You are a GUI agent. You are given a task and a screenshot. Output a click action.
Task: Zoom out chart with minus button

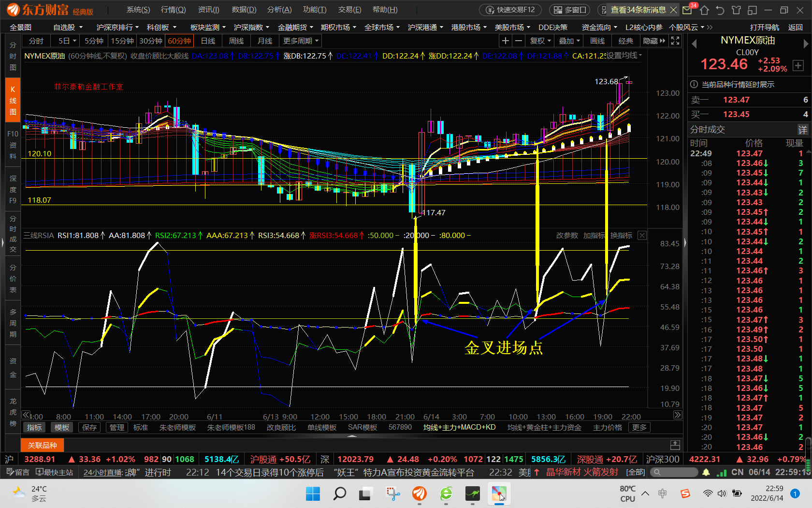point(519,41)
